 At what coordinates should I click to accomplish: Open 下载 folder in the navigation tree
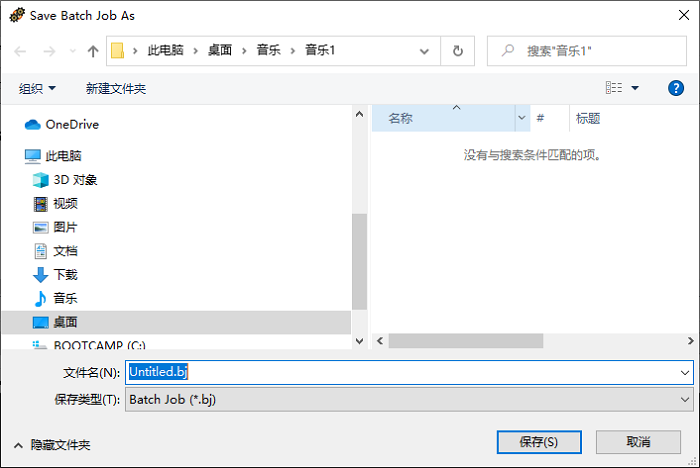(55, 275)
